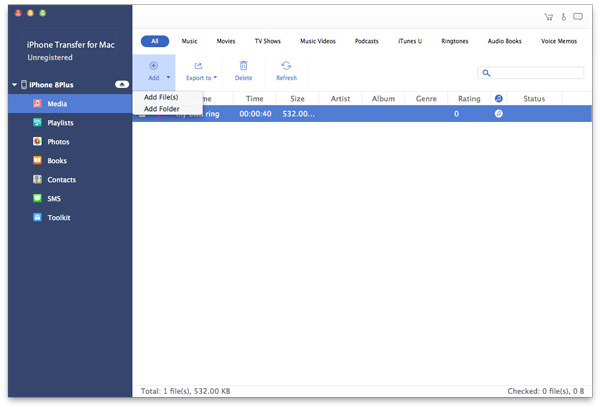Switch to the iTunes U tab

(410, 41)
